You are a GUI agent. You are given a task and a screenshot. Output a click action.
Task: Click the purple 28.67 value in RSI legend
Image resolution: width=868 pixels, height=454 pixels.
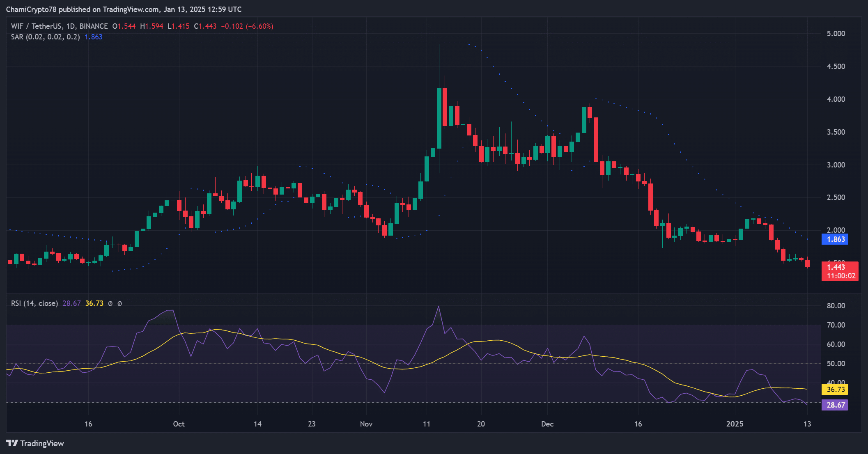71,304
